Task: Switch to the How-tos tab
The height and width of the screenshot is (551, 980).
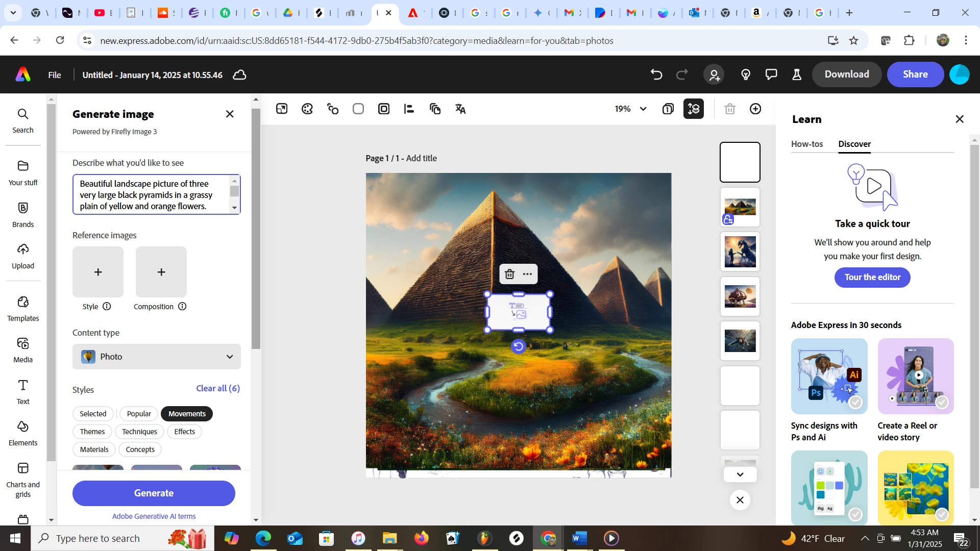Action: 807,144
